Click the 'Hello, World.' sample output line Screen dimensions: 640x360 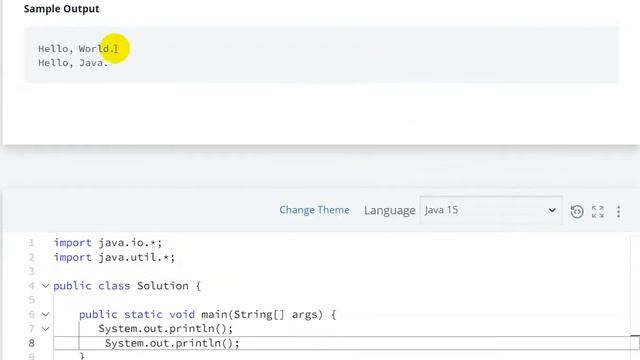pyautogui.click(x=76, y=49)
